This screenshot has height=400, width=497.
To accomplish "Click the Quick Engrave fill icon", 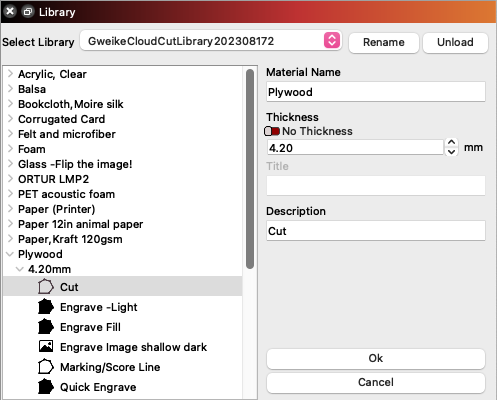I will coord(46,387).
